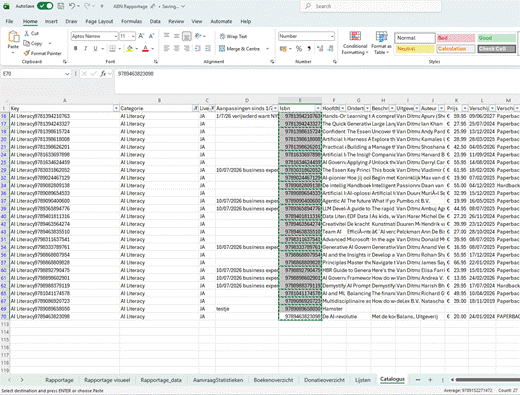
Task: Apply Comma Style number format
Action: click(x=309, y=49)
